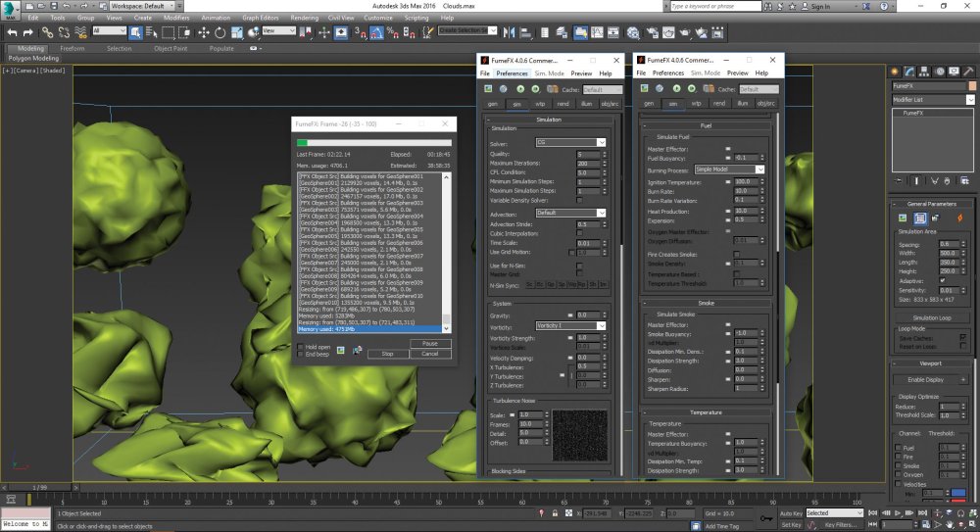Click the flame icon in General Parameters
Screen dimensions: 980x532
(959, 218)
